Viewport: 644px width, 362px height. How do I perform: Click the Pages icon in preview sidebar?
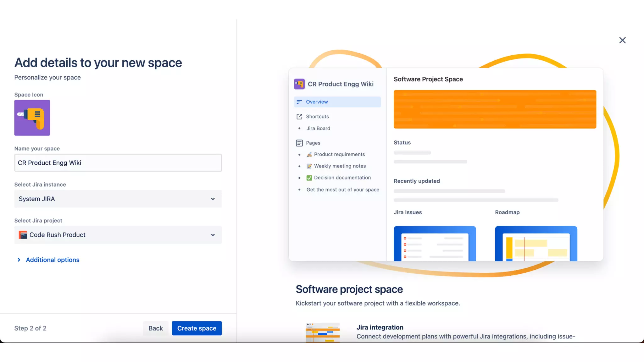pyautogui.click(x=299, y=143)
